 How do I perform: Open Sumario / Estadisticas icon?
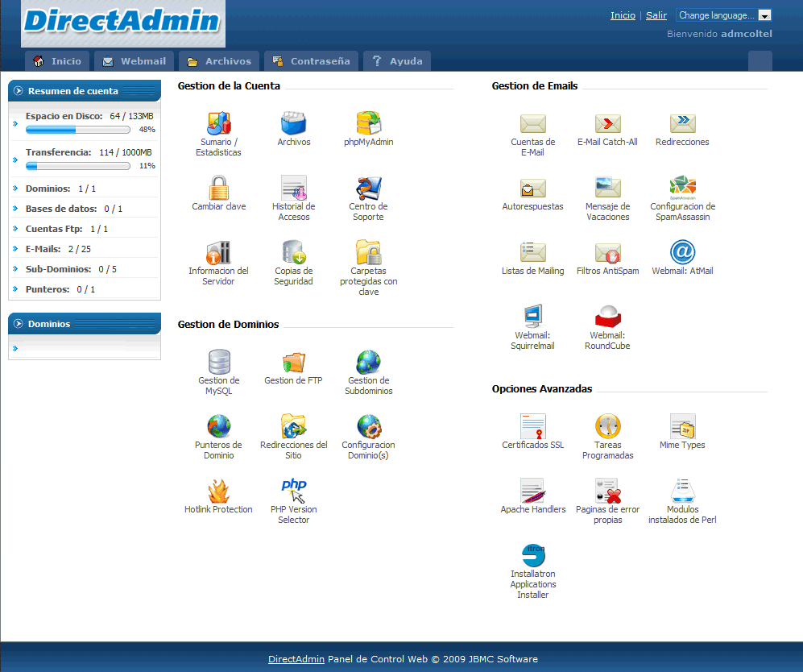pyautogui.click(x=219, y=123)
